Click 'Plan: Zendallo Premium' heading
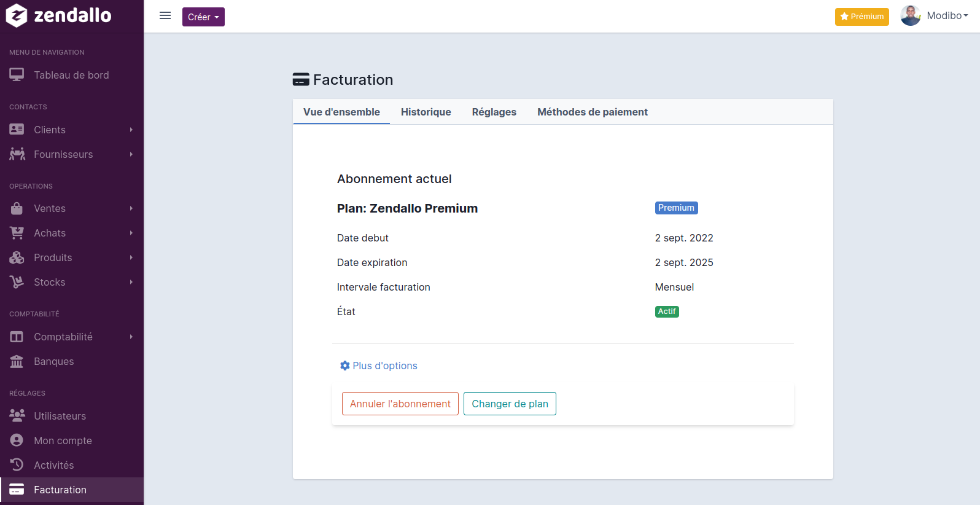 coord(407,208)
